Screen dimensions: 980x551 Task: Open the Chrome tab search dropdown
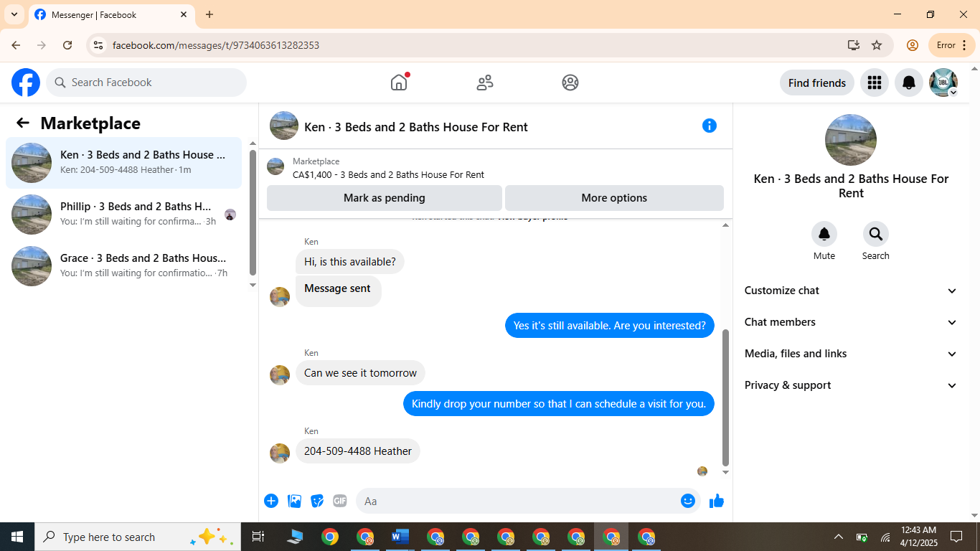14,14
